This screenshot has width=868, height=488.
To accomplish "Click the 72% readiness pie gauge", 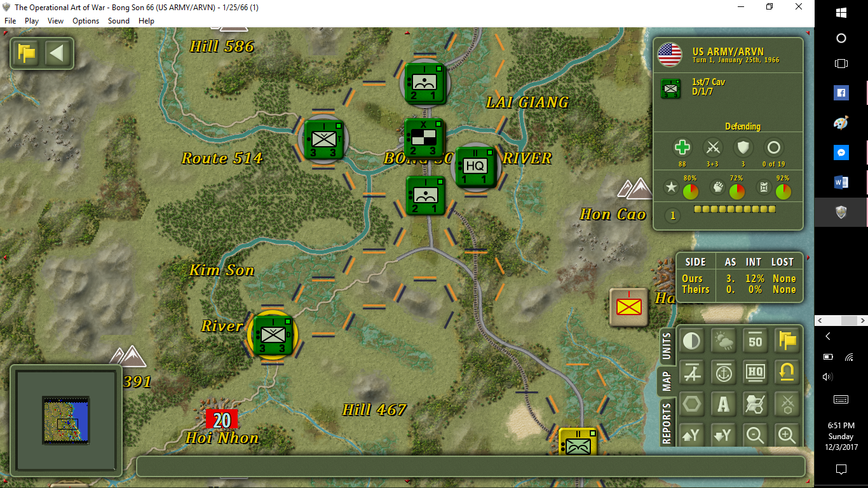I will (737, 191).
